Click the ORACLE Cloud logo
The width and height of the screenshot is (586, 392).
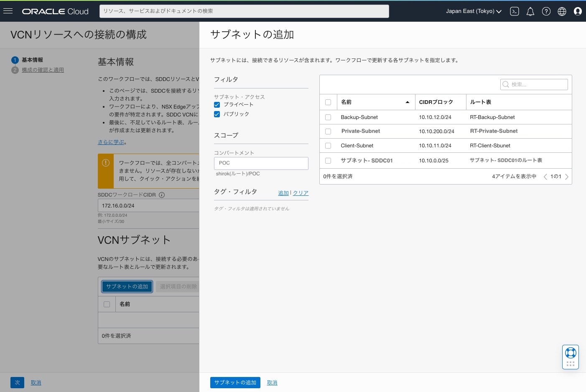[55, 11]
